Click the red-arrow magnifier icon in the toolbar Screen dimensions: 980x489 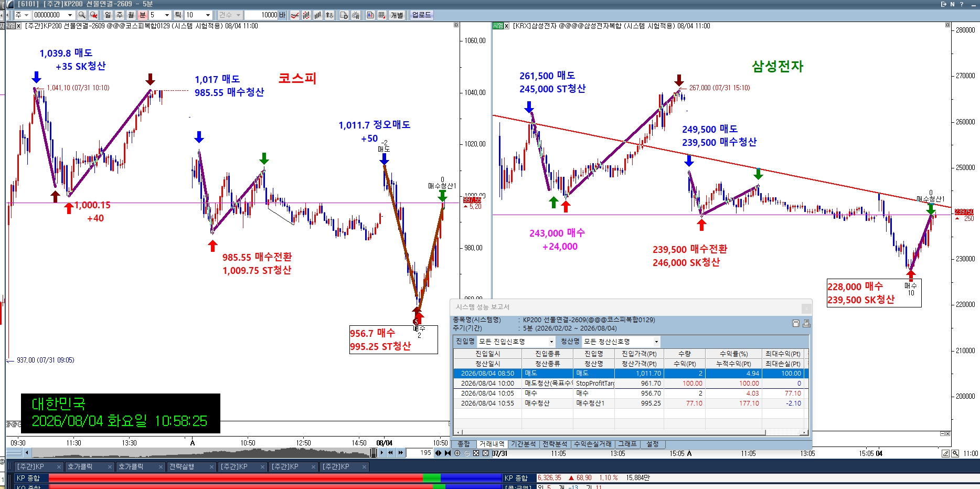coord(93,15)
